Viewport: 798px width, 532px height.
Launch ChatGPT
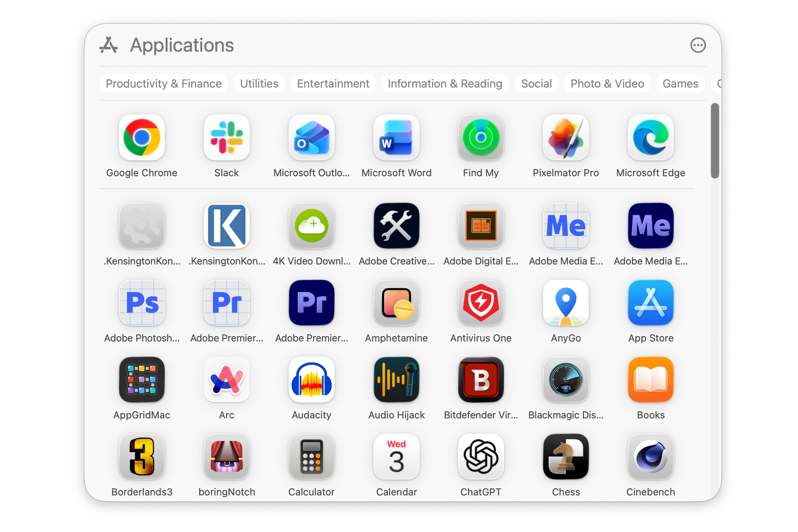click(481, 457)
